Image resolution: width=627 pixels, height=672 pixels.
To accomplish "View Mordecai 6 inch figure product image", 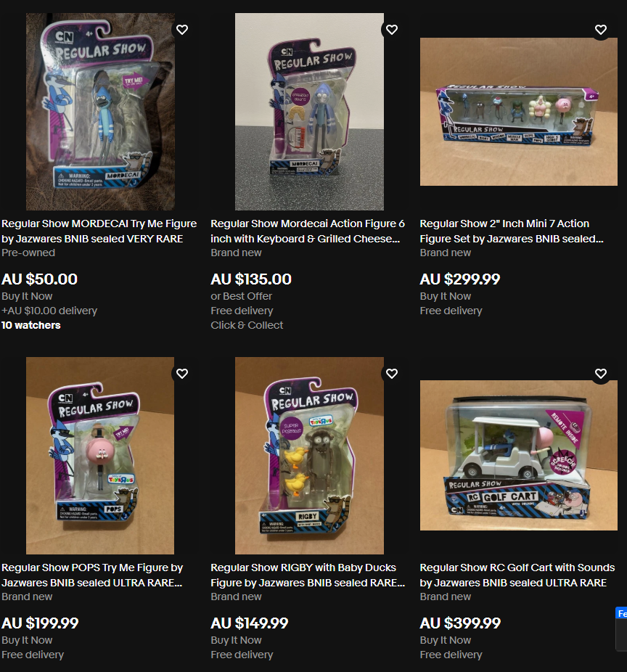I will tap(309, 112).
